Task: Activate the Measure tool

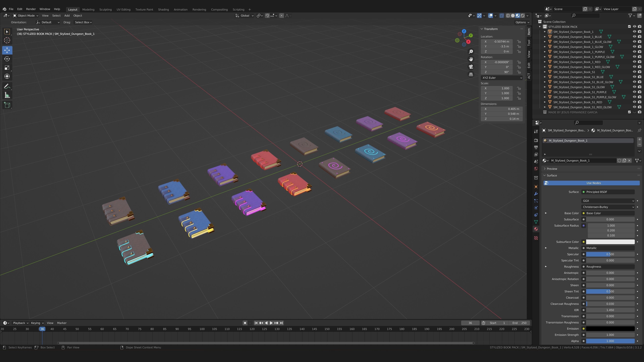Action: click(x=7, y=95)
